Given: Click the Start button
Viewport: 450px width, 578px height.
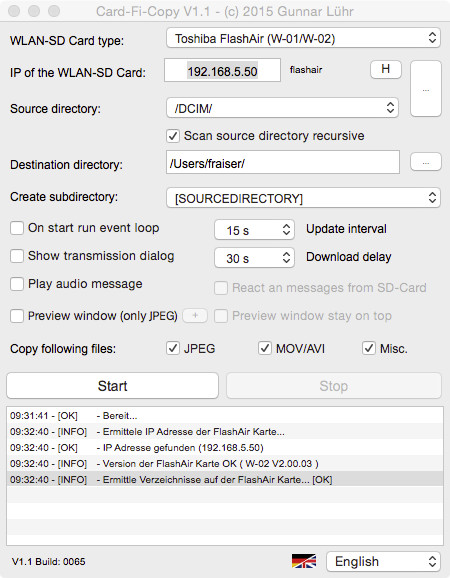Looking at the screenshot, I should pos(112,386).
